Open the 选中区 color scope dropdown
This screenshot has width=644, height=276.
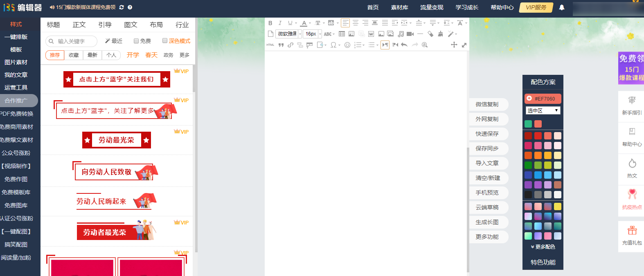543,110
